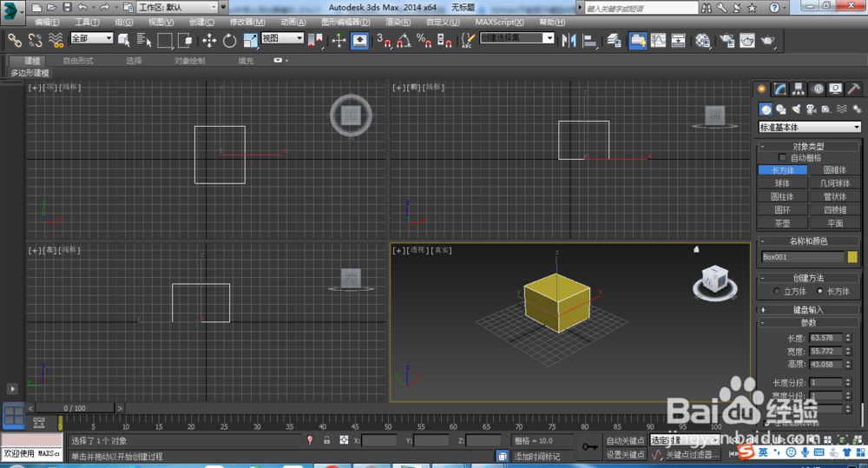Viewport: 868px width, 468px height.
Task: Select the Cameras creation category icon
Action: click(x=811, y=109)
